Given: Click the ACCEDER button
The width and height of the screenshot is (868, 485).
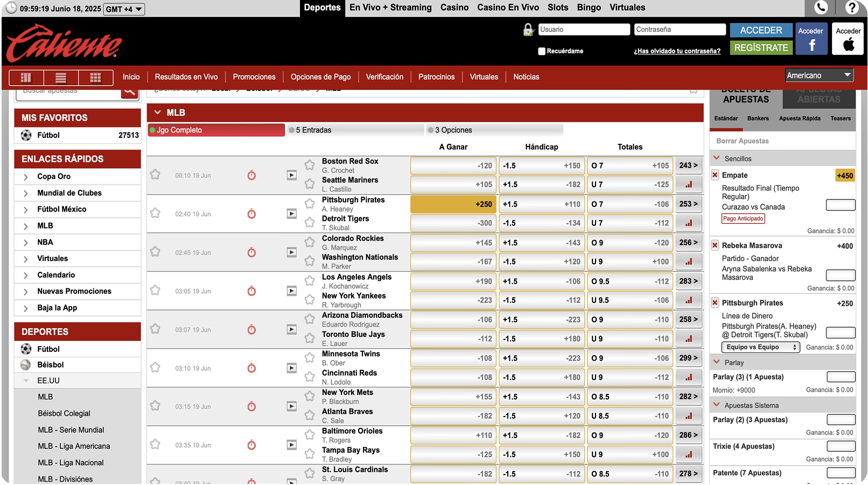Looking at the screenshot, I should (x=761, y=30).
